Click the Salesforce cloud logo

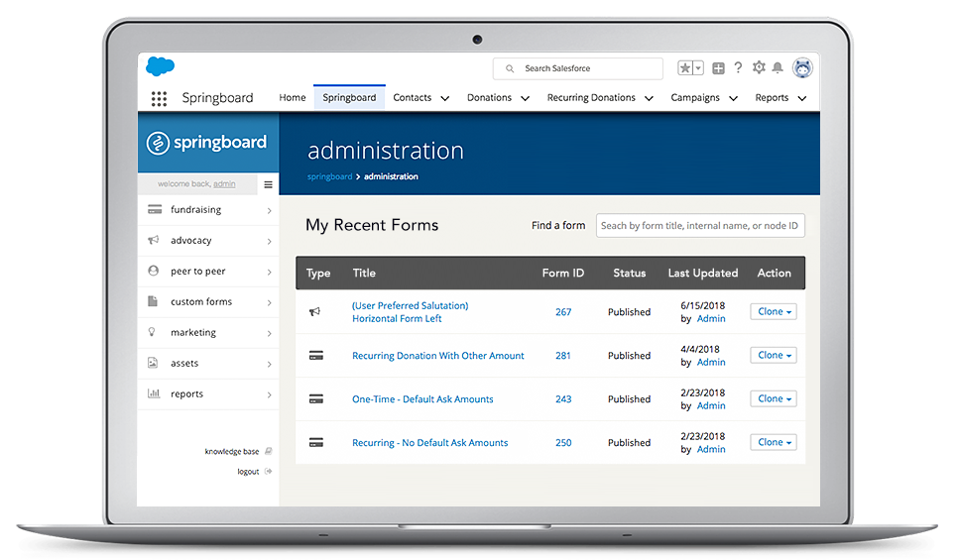[x=160, y=66]
